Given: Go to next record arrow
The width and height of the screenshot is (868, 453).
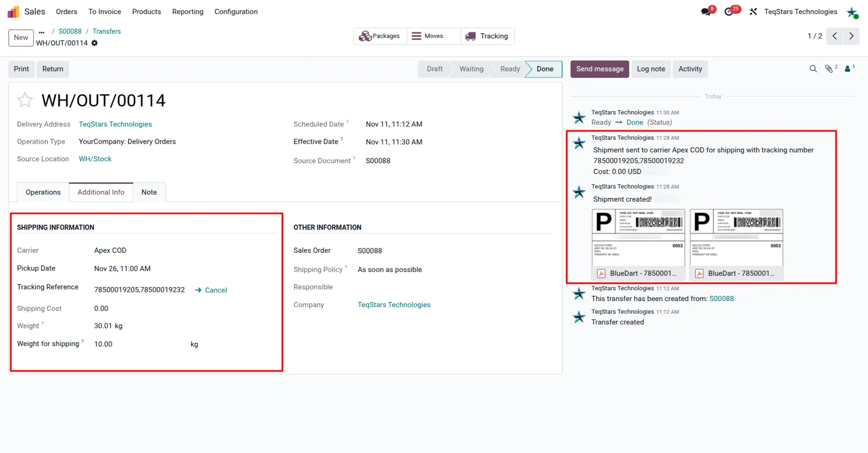Looking at the screenshot, I should [x=851, y=36].
